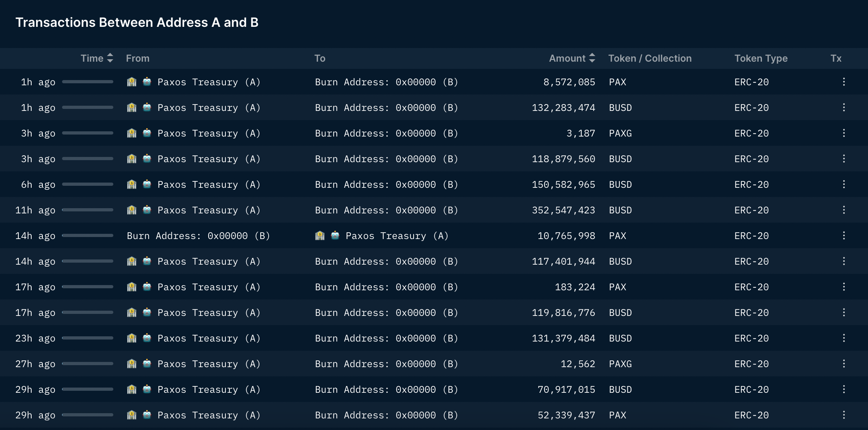Open Paxos Treasury (A) in the 70,917,015 BUSD row
Viewport: 868px width, 430px height.
tap(209, 390)
